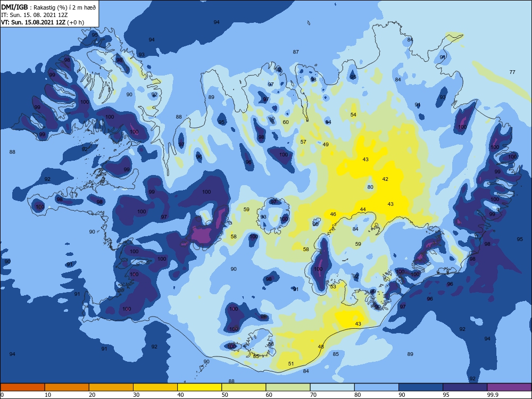Screen dimensions: 532x399
Task: Click the navy 95–99.9 legend swatch
Action: (x=465, y=387)
